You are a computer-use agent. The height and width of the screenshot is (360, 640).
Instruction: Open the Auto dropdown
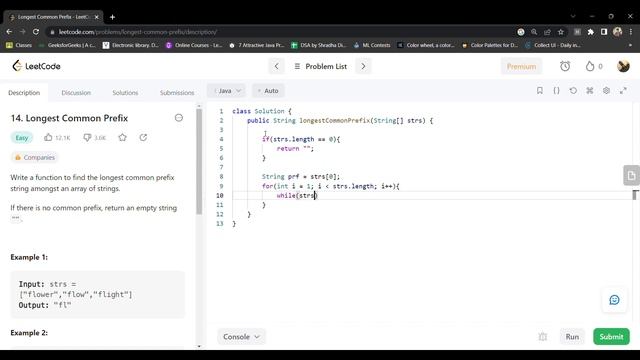[x=269, y=91]
